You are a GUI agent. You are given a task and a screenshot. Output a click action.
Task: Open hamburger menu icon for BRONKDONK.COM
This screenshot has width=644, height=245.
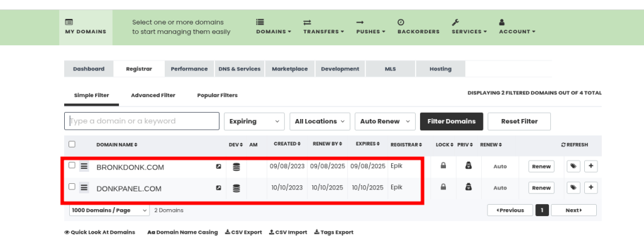(84, 166)
